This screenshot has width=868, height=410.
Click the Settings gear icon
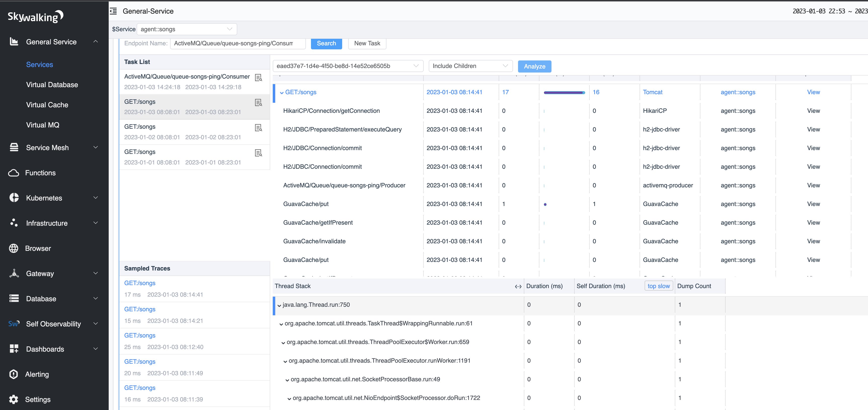click(14, 399)
